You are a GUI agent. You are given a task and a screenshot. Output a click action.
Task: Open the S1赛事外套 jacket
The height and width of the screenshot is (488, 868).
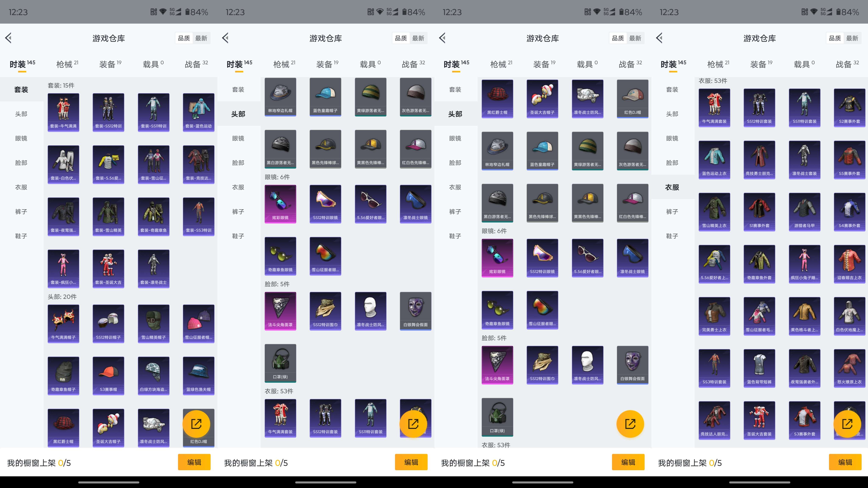[x=759, y=212]
